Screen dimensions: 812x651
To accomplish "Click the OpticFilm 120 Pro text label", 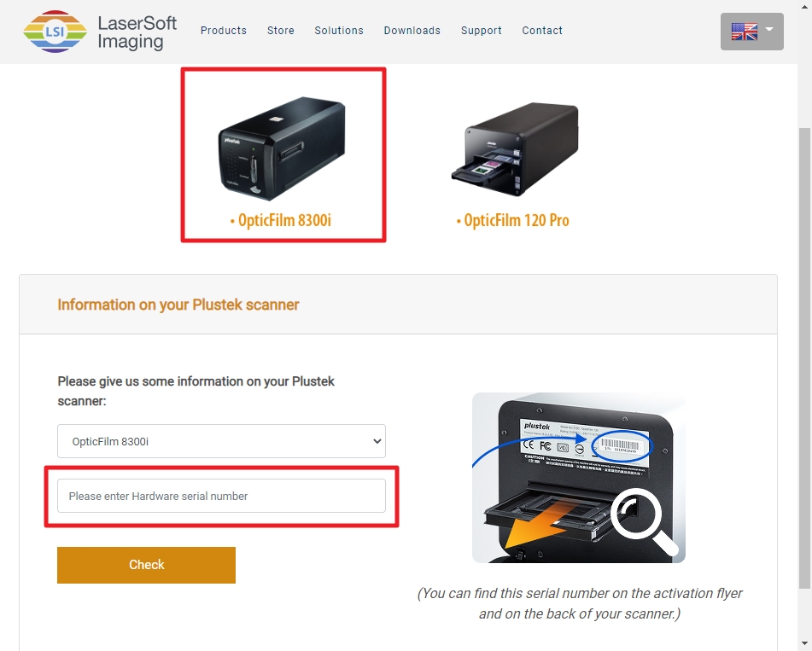I will (x=512, y=220).
